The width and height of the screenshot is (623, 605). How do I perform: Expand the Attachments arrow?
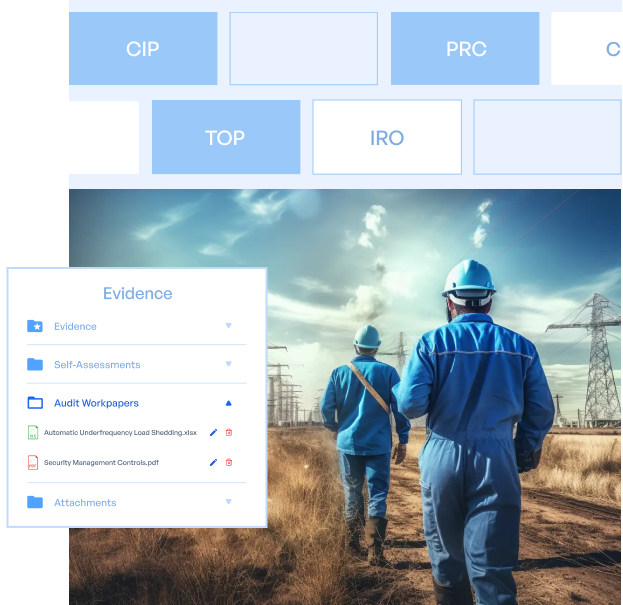click(228, 502)
